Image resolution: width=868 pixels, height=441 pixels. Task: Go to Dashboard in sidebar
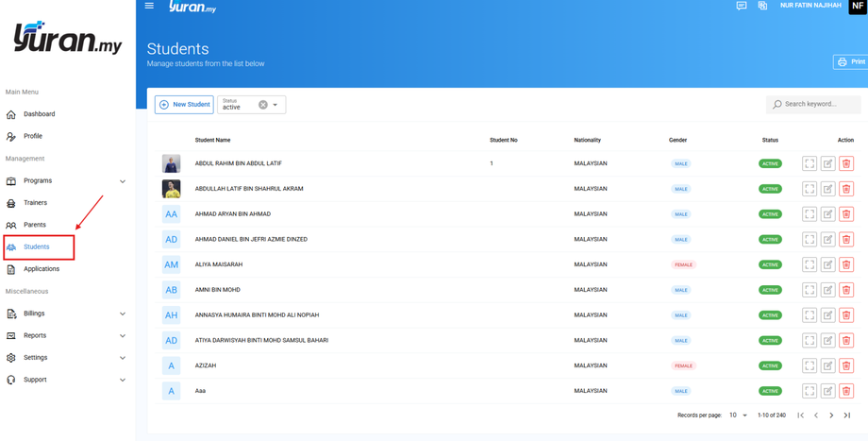[39, 114]
